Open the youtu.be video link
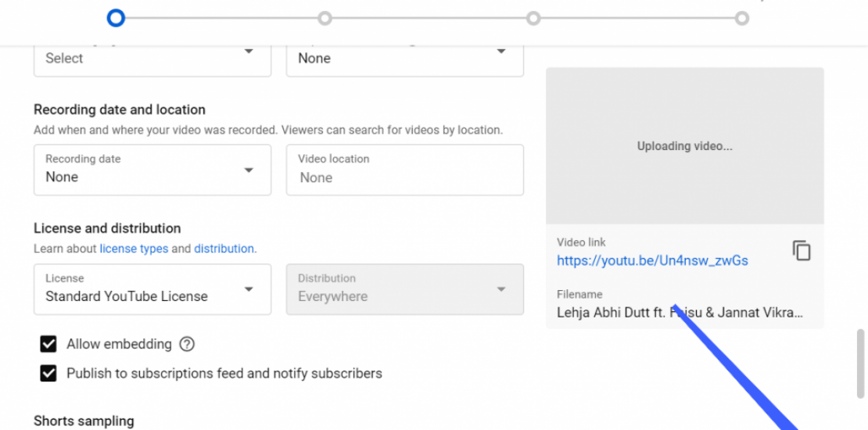 point(652,261)
